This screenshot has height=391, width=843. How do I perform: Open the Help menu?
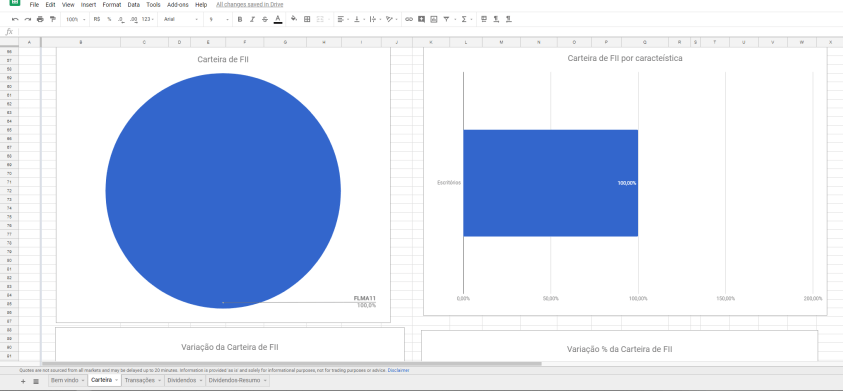pos(201,4)
